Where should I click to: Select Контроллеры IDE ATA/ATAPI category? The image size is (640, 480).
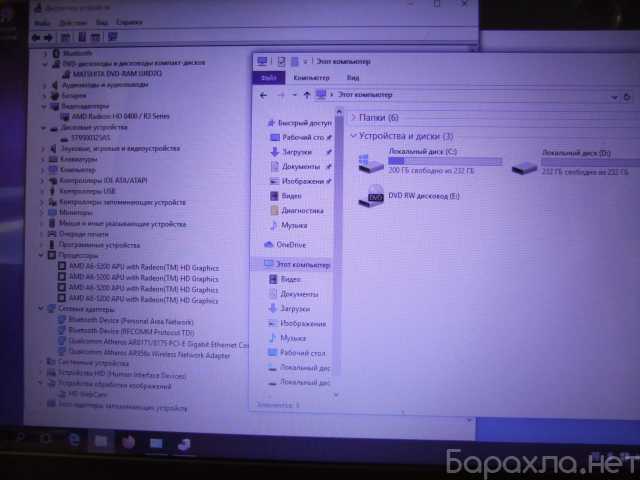pyautogui.click(x=103, y=180)
